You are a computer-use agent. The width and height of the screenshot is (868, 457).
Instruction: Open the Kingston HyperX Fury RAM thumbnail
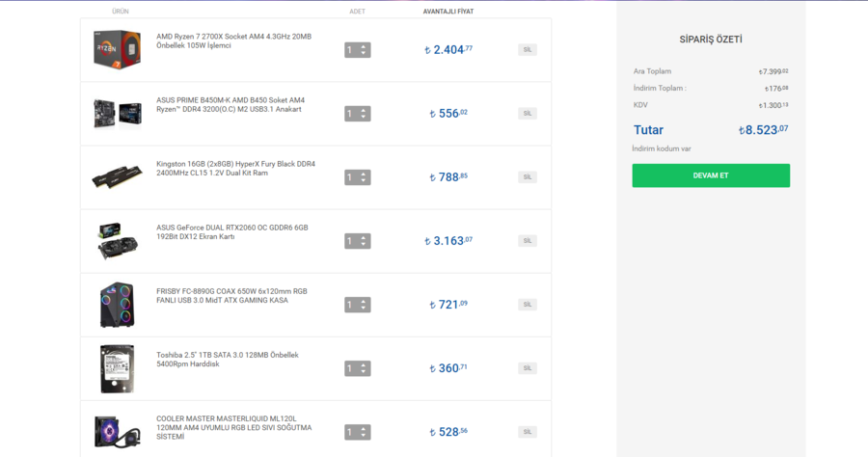point(117,177)
